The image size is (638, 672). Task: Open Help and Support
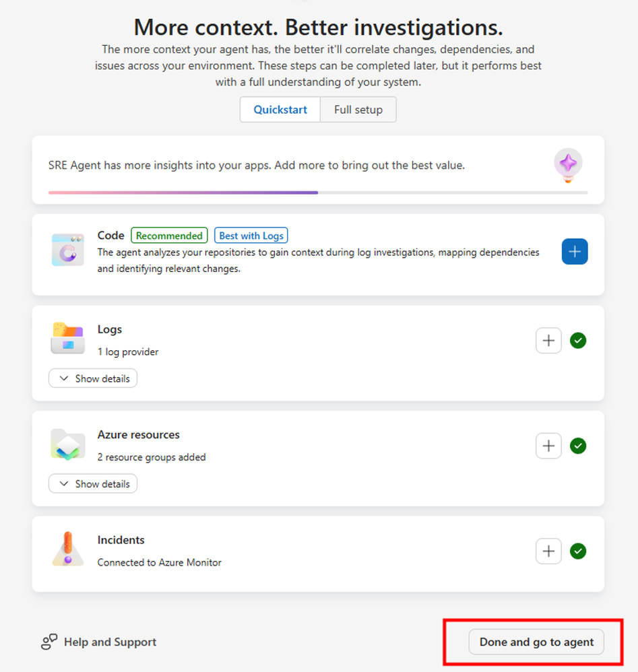[x=98, y=642]
